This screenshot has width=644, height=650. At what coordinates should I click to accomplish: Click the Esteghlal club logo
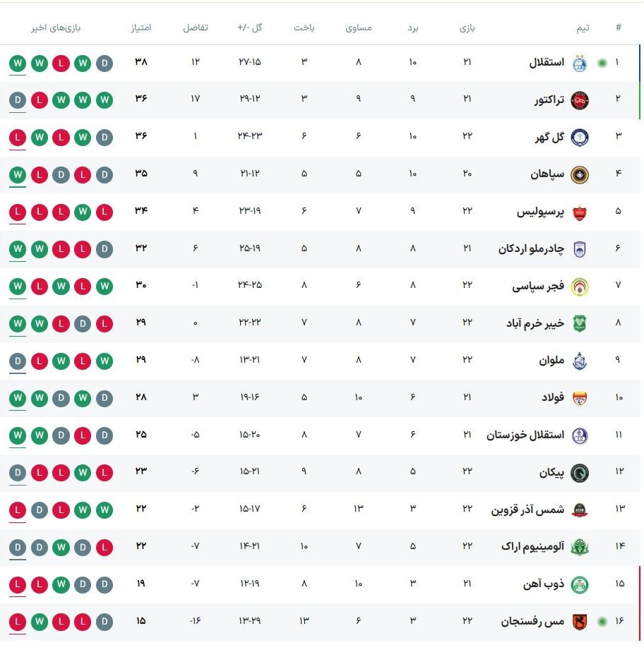[580, 63]
